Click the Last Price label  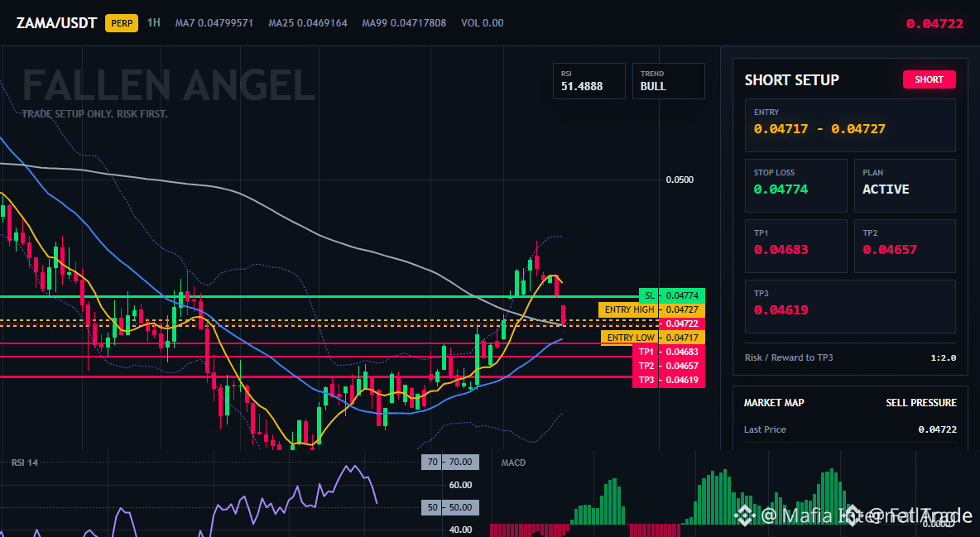coord(765,429)
